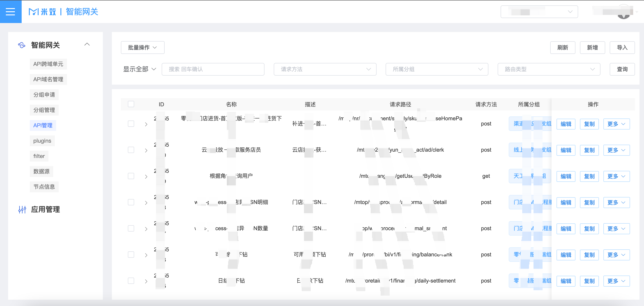Check the checkbox for the first row
Viewport: 644px width, 306px height.
coord(131,124)
